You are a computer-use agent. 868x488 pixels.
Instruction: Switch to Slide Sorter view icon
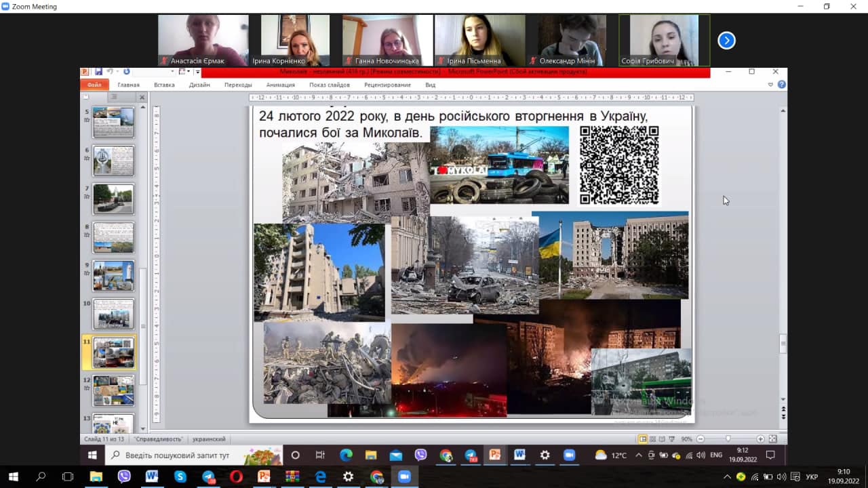(x=652, y=439)
